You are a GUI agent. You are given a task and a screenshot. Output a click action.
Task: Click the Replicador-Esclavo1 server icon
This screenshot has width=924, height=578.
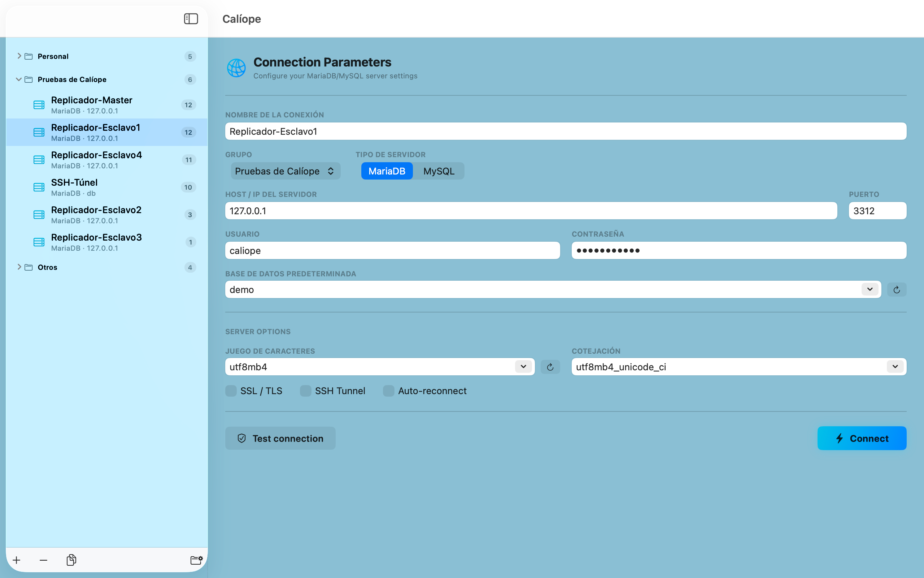39,132
